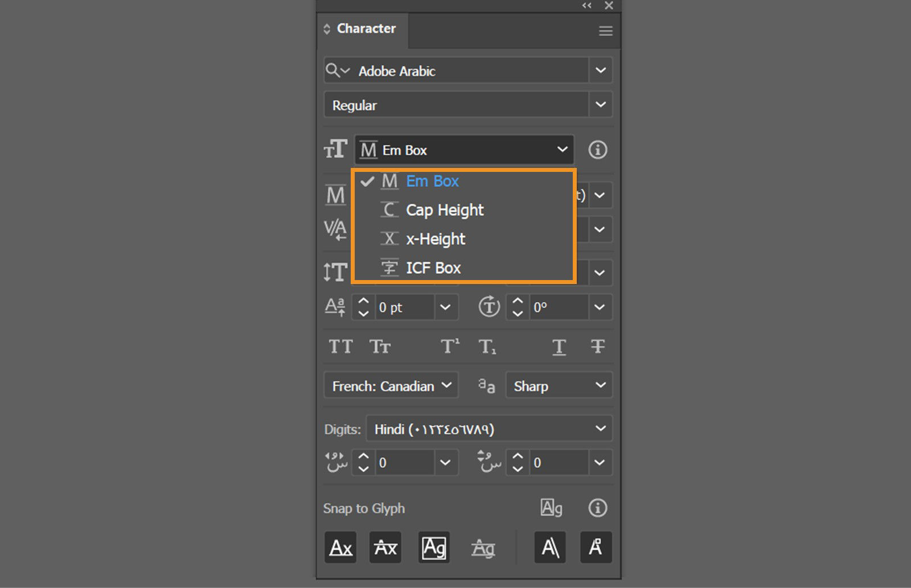The image size is (911, 588).
Task: Click the italic A snap-to-glyph angle icon
Action: pos(549,547)
